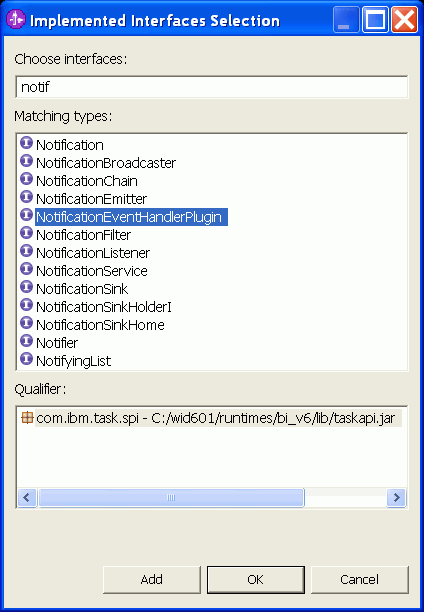Click the interface icon beside NotificationChain
This screenshot has height=612, width=424.
[x=26, y=179]
